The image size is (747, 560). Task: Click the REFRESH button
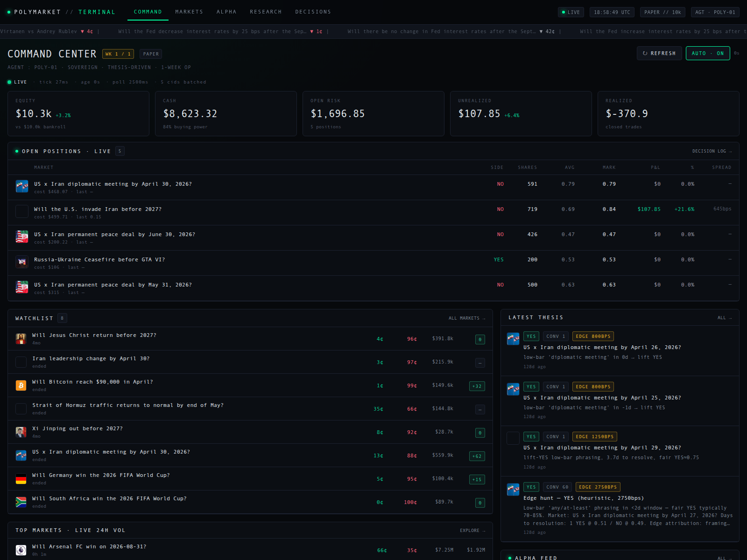coord(659,53)
